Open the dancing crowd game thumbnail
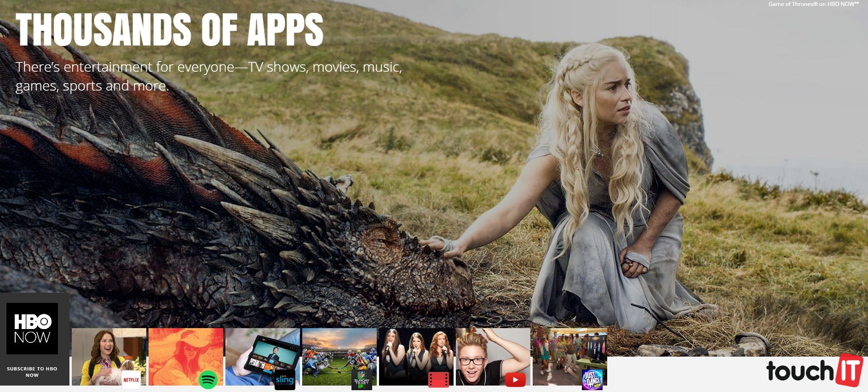This screenshot has width=868, height=392. (x=570, y=357)
